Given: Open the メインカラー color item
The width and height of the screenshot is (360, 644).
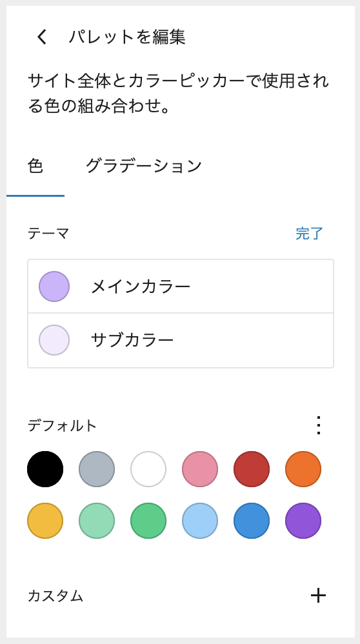Looking at the screenshot, I should 181,287.
